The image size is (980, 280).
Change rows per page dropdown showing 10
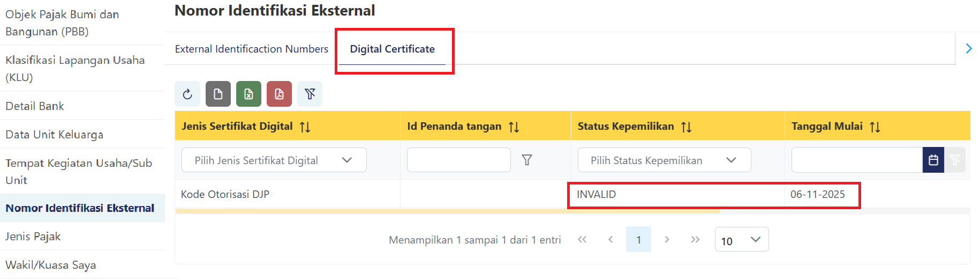[x=741, y=240]
